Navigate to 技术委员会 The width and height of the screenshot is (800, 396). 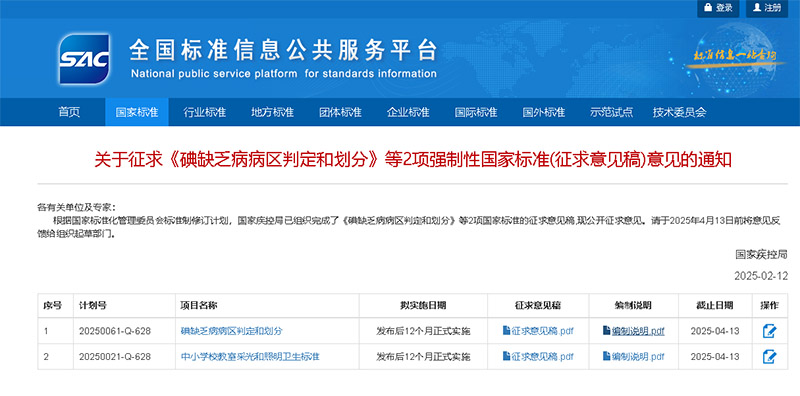(x=679, y=112)
